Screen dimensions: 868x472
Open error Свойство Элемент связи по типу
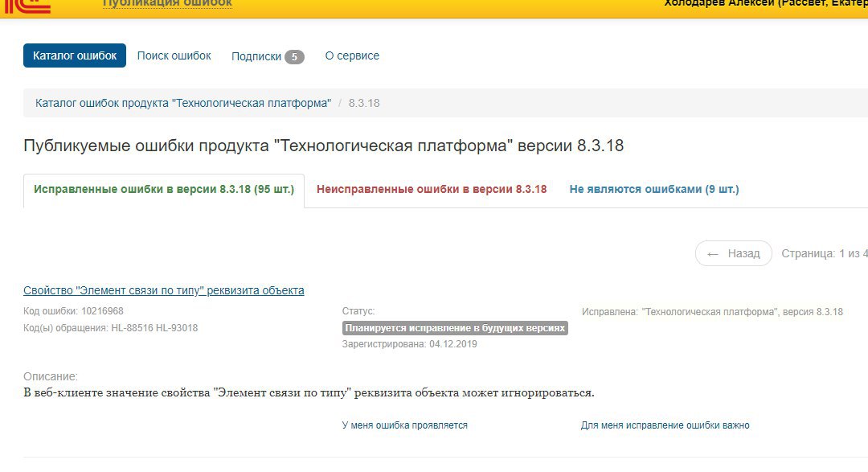pos(164,290)
